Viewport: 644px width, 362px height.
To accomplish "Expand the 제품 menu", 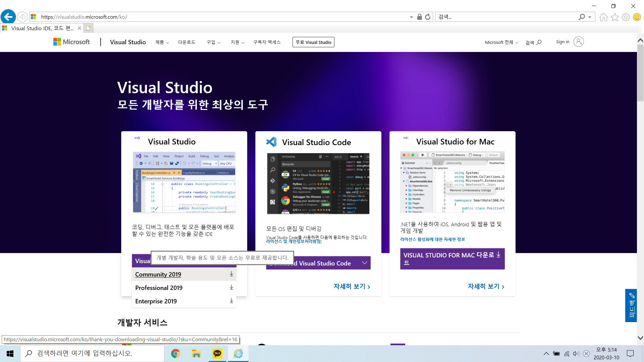I will pos(162,42).
